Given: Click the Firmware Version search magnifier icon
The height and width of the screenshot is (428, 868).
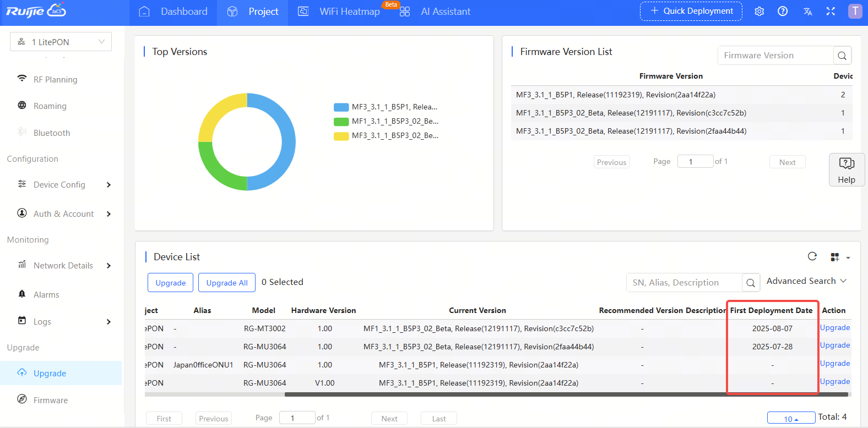Looking at the screenshot, I should (x=842, y=56).
